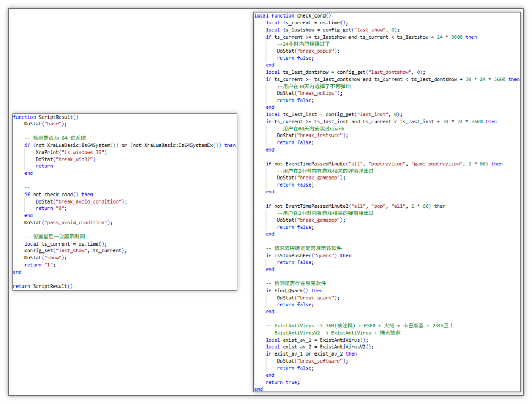532x404 pixels.
Task: Click the function ScriptResult() declaration line
Action: pos(45,117)
